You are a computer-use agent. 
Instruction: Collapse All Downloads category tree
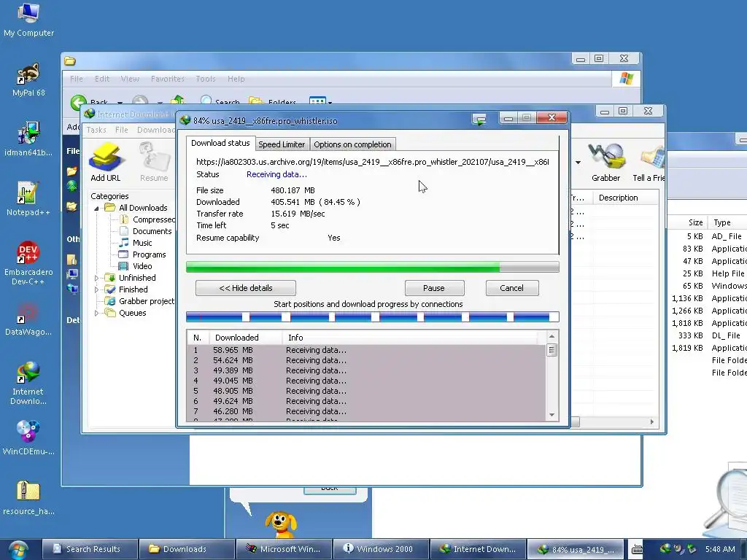point(97,208)
